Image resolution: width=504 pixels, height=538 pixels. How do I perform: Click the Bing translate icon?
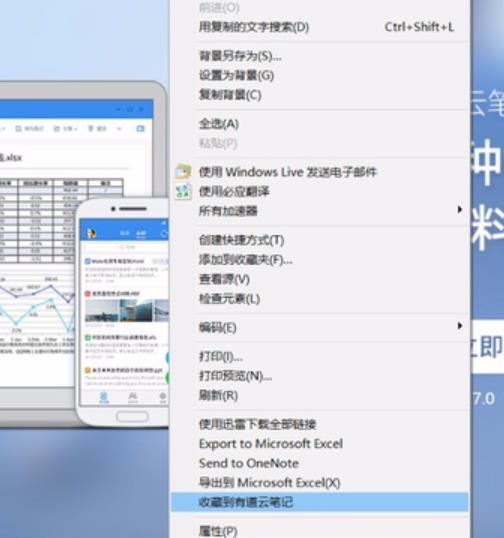point(183,191)
